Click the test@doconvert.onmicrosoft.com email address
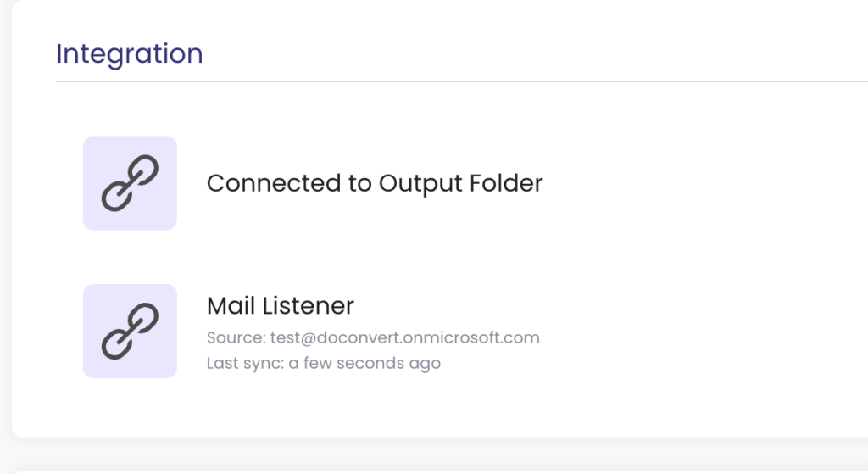This screenshot has width=868, height=474. [404, 337]
